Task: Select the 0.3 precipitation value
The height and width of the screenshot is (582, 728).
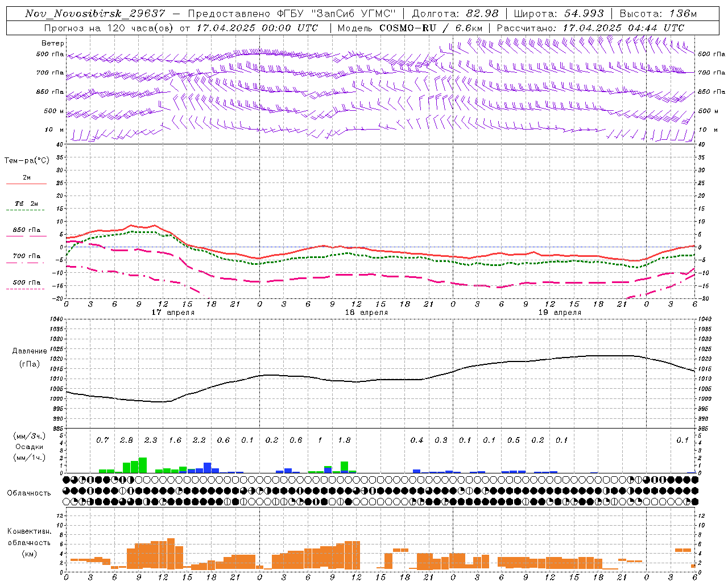Action: click(x=441, y=440)
